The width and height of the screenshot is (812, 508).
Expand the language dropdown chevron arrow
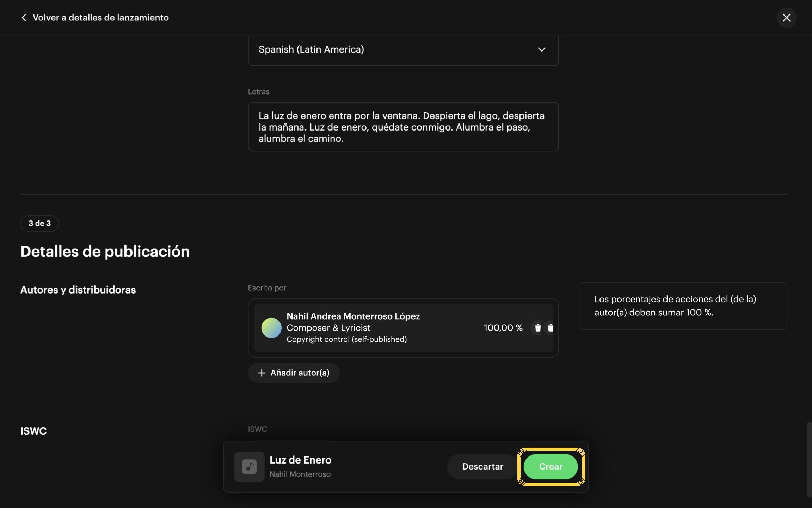[542, 50]
